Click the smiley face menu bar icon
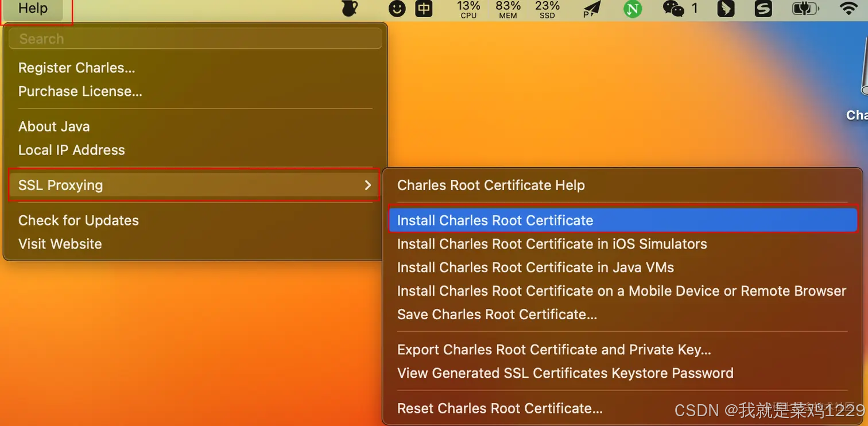Viewport: 868px width, 426px height. point(397,9)
